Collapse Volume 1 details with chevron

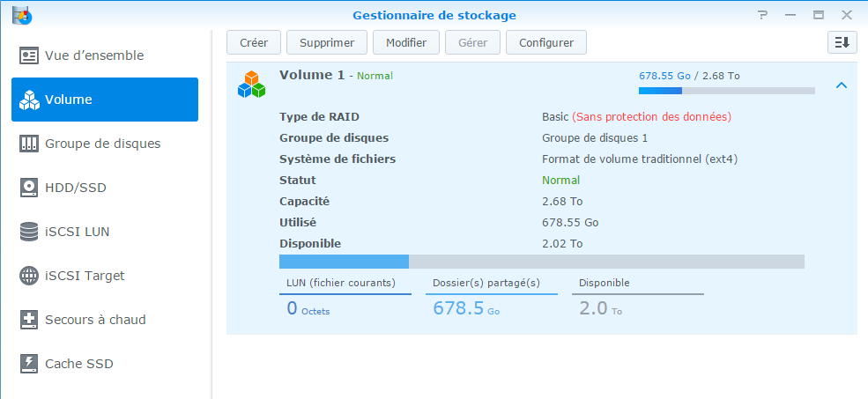pyautogui.click(x=842, y=85)
